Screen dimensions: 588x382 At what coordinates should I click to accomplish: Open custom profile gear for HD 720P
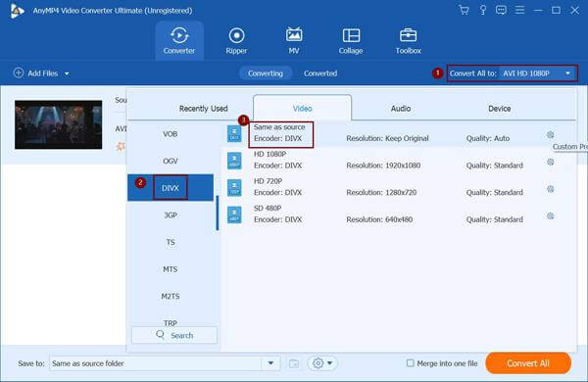point(550,189)
